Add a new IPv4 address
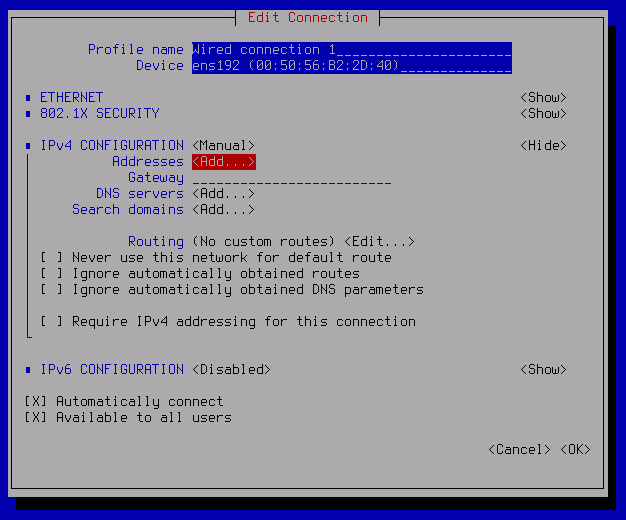Image resolution: width=626 pixels, height=520 pixels. click(x=224, y=162)
